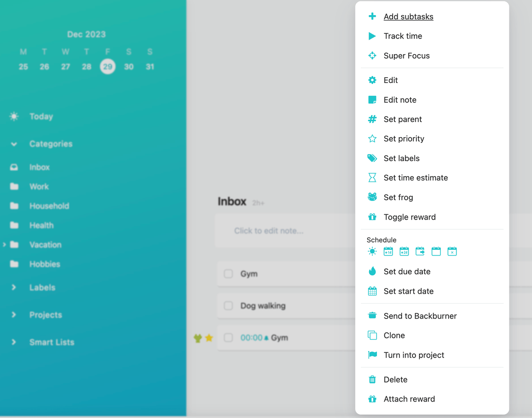Expand the Smart Lists section
The height and width of the screenshot is (418, 532).
click(x=14, y=342)
